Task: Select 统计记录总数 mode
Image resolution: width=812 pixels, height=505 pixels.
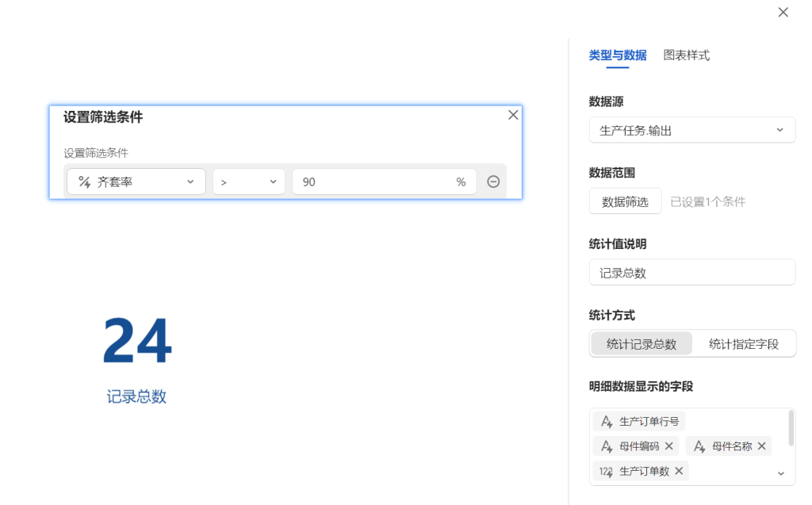Action: [641, 344]
